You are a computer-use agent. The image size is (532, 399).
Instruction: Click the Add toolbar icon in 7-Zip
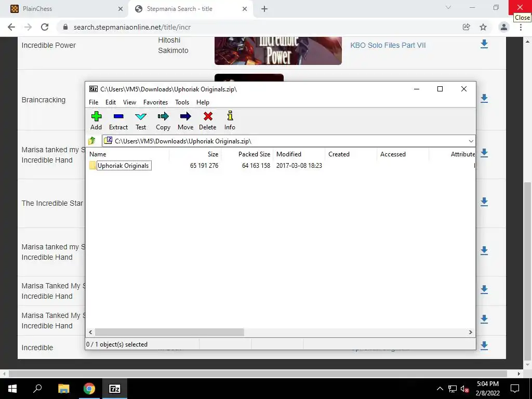(96, 121)
